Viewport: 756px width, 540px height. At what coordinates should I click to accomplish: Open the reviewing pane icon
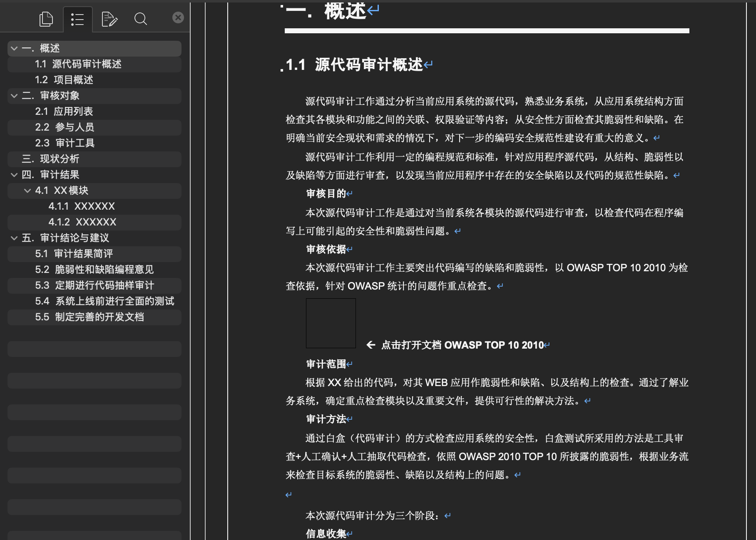(x=109, y=19)
